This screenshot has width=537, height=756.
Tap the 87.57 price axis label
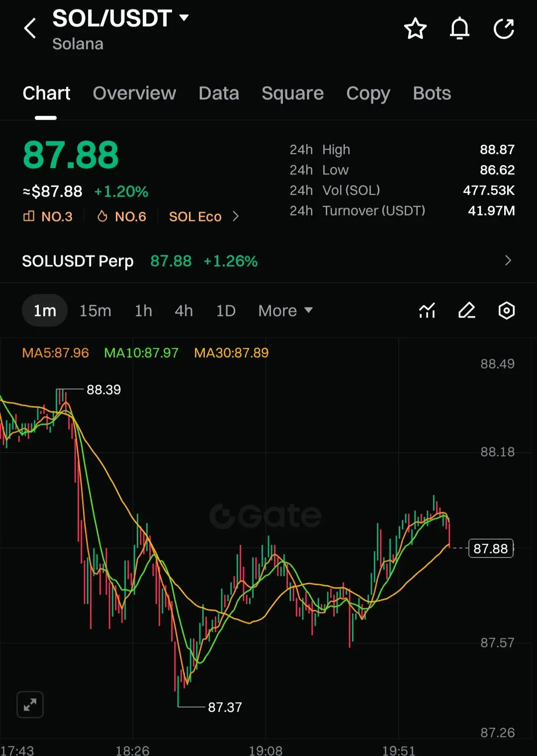coord(497,643)
